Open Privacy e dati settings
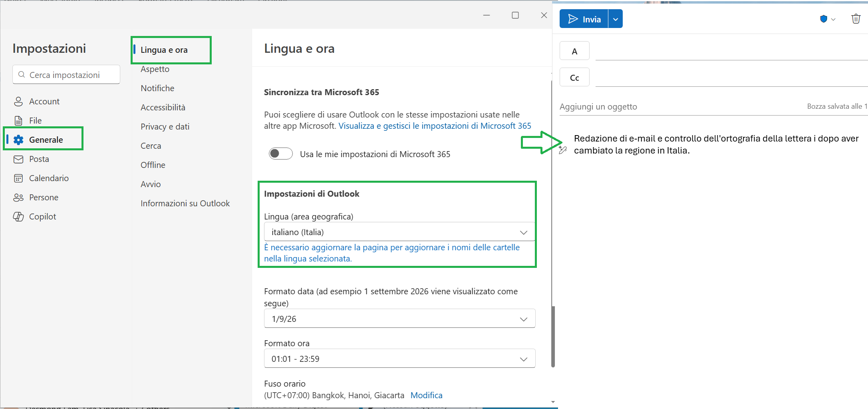This screenshot has width=868, height=409. (x=165, y=127)
